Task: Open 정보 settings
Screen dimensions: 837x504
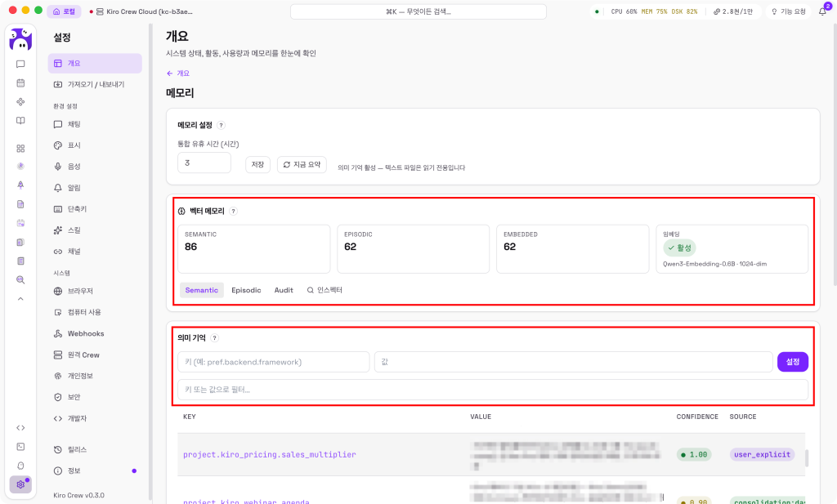Action: tap(95, 471)
